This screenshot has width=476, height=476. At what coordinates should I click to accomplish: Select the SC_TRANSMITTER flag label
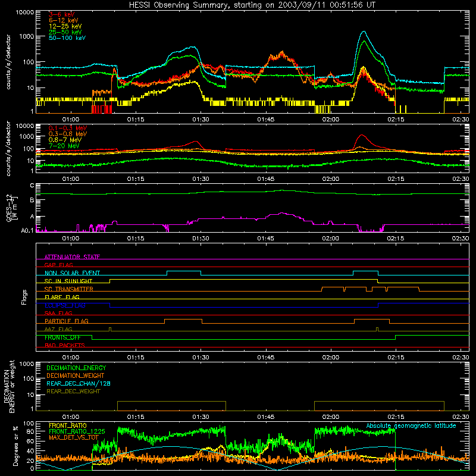point(69,289)
